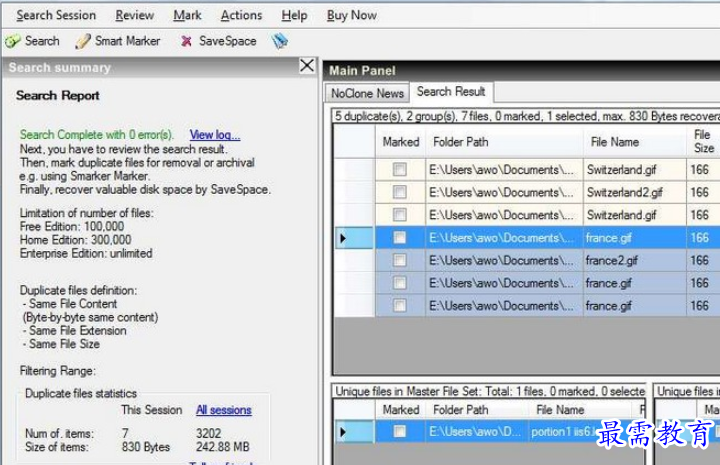This screenshot has height=465, width=720.
Task: Click the All sessions link
Action: coord(224,410)
